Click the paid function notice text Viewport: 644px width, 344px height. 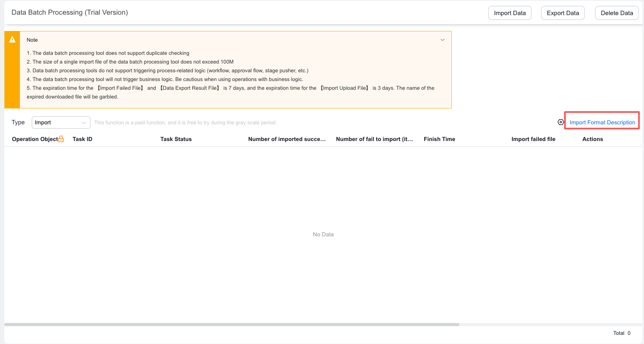186,123
